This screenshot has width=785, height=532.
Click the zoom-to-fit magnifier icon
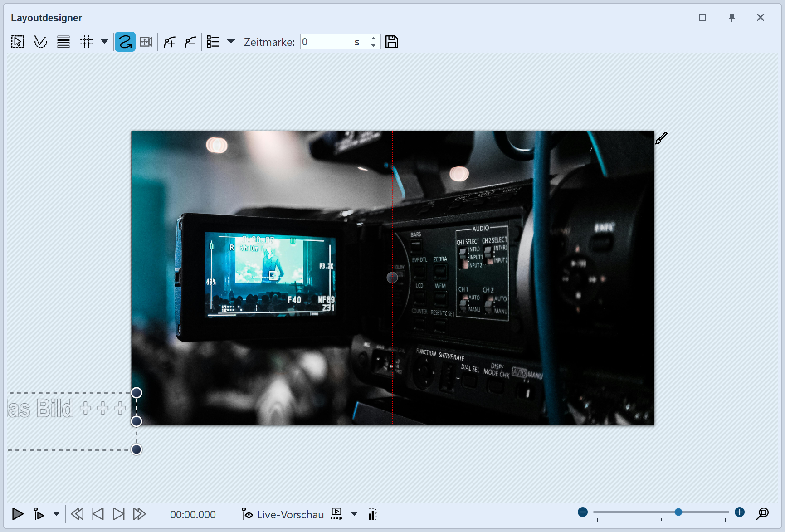tap(762, 513)
